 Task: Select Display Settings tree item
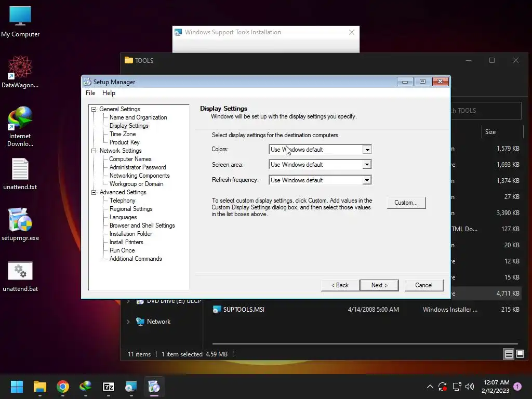(129, 126)
